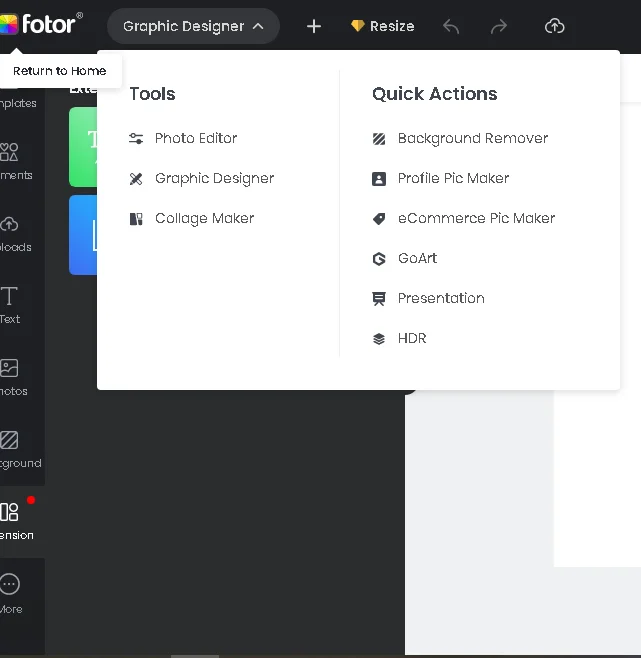Click the Background Remover striped icon
This screenshot has width=641, height=658.
379,138
